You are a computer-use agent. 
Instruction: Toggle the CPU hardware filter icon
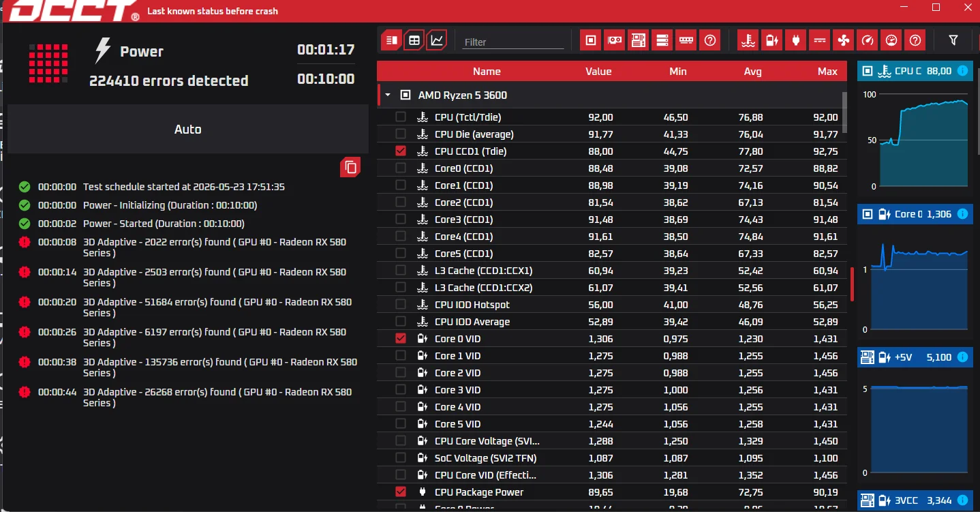(591, 40)
